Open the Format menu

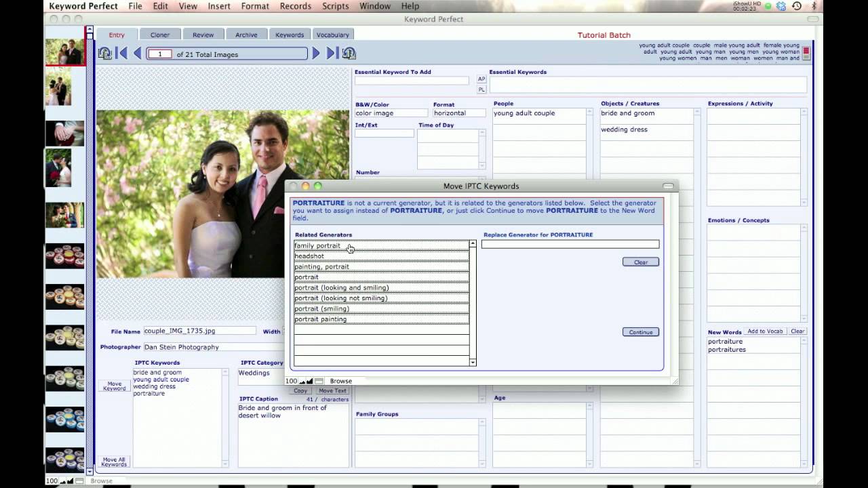[x=255, y=6]
